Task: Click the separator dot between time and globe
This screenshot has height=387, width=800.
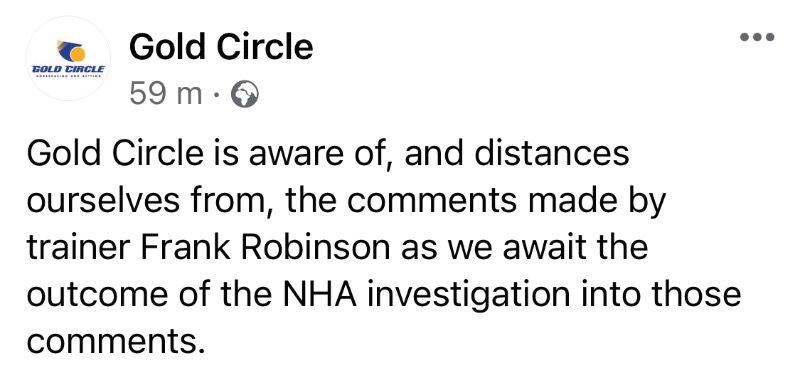Action: coord(217,95)
